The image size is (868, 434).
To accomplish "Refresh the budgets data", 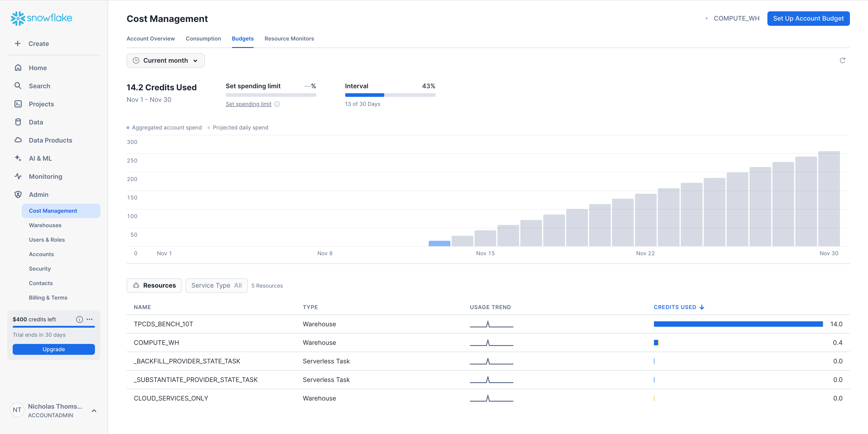I will [843, 60].
